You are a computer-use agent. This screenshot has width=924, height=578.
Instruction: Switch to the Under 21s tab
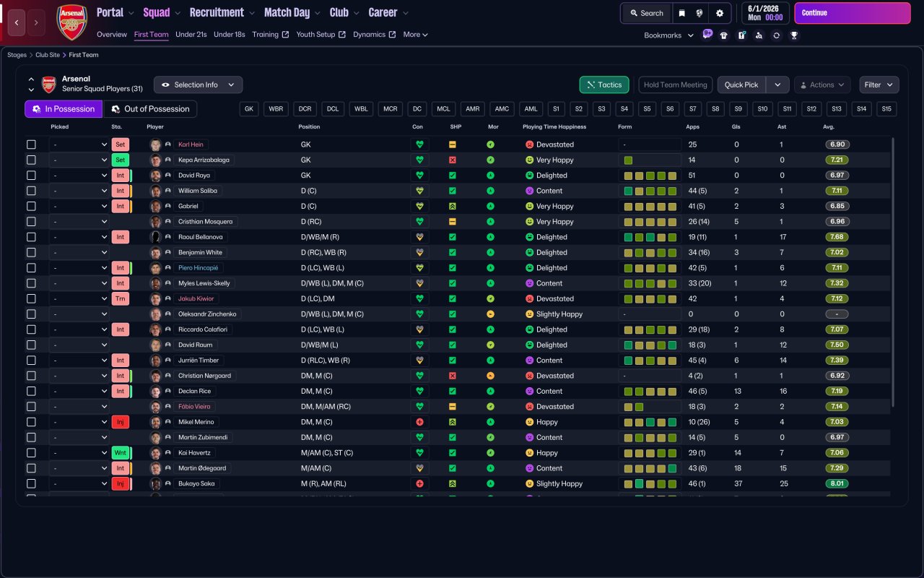point(191,35)
